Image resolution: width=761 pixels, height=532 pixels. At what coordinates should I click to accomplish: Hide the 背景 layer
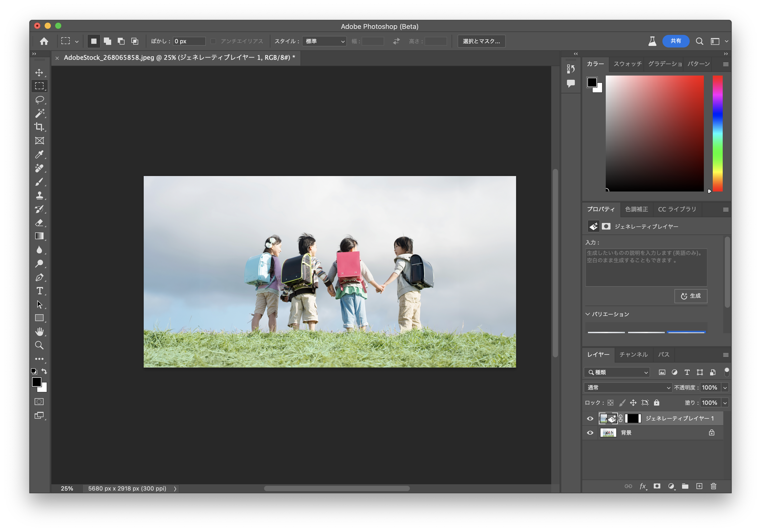590,433
